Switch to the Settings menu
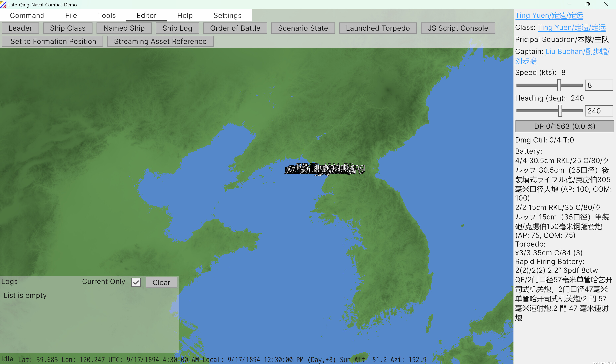Image resolution: width=616 pixels, height=364 pixels. pyautogui.click(x=227, y=15)
